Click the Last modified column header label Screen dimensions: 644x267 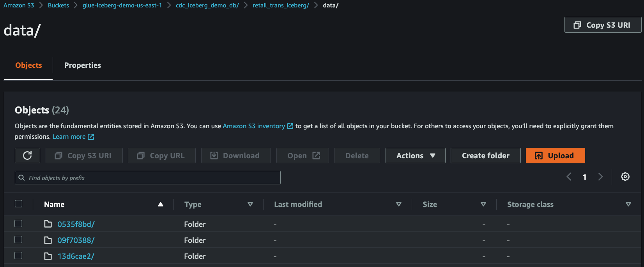298,204
